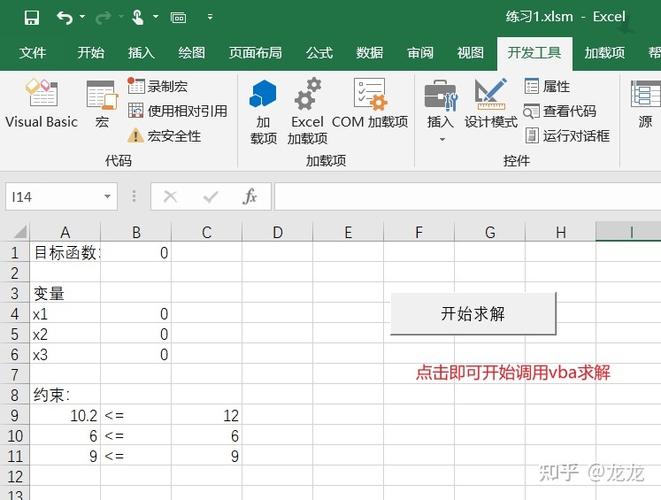
Task: Click the form/card icon in quick access toolbar
Action: [178, 18]
